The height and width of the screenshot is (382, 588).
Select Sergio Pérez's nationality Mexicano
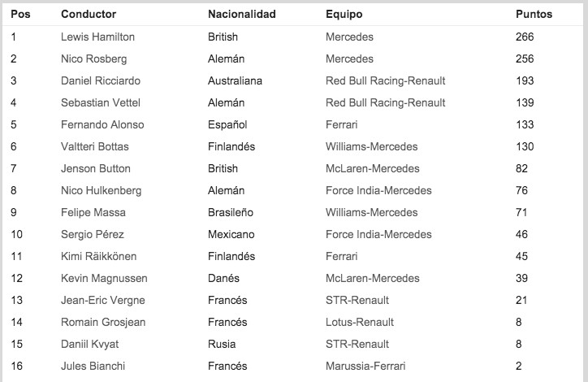(x=231, y=234)
